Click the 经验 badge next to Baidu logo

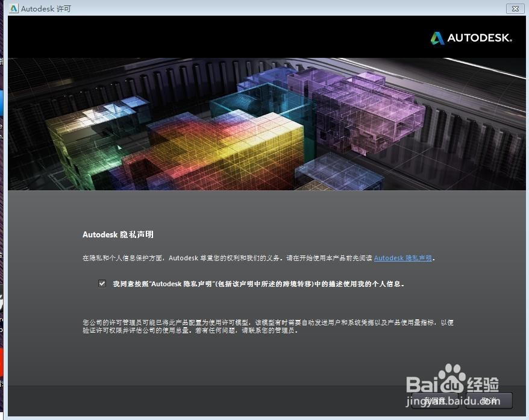tap(482, 384)
